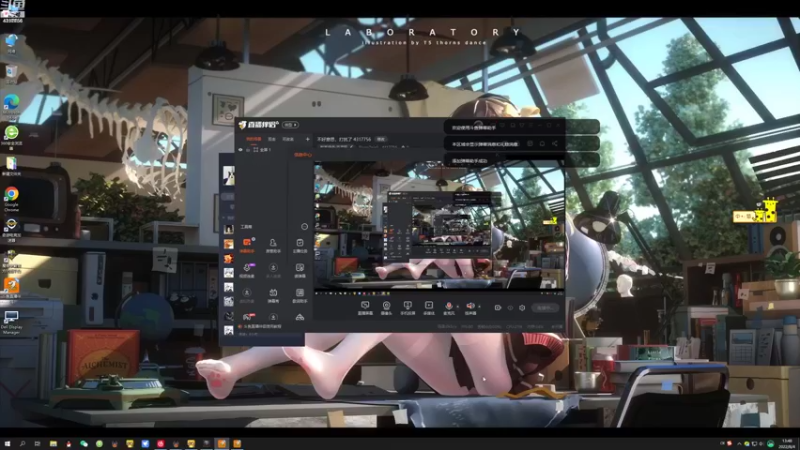Open the middle toolbox tool in second row
800x450 pixels.
click(273, 270)
